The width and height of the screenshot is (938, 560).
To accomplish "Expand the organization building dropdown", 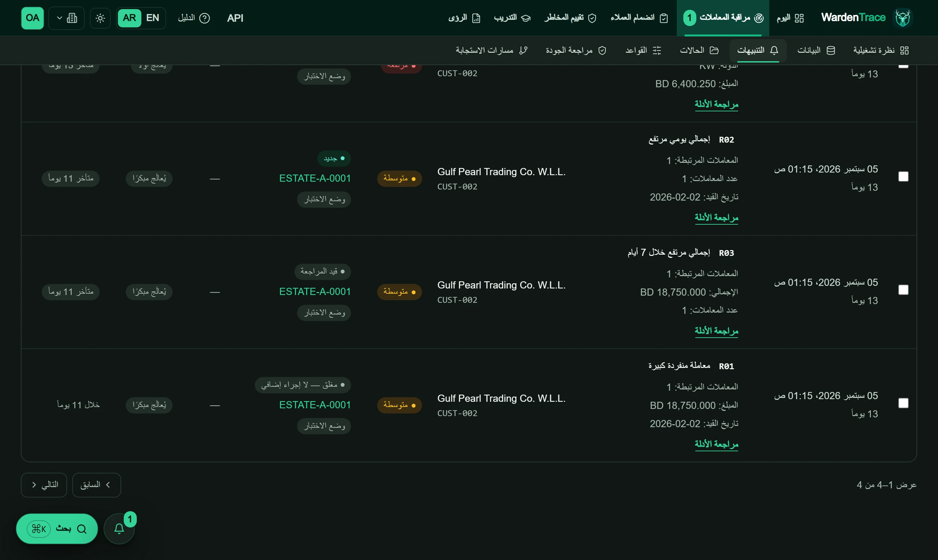I will point(66,18).
